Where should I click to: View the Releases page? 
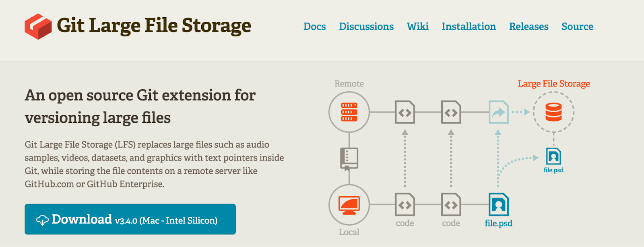528,27
